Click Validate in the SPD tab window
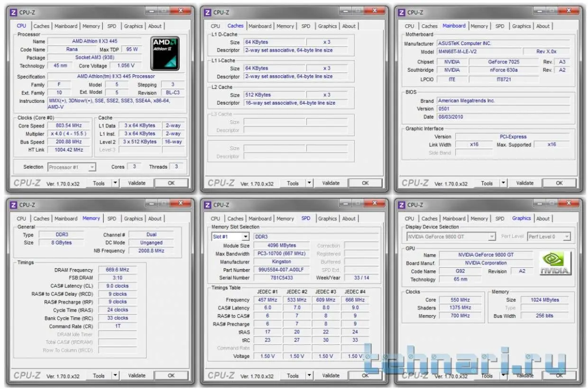 pyautogui.click(x=331, y=375)
